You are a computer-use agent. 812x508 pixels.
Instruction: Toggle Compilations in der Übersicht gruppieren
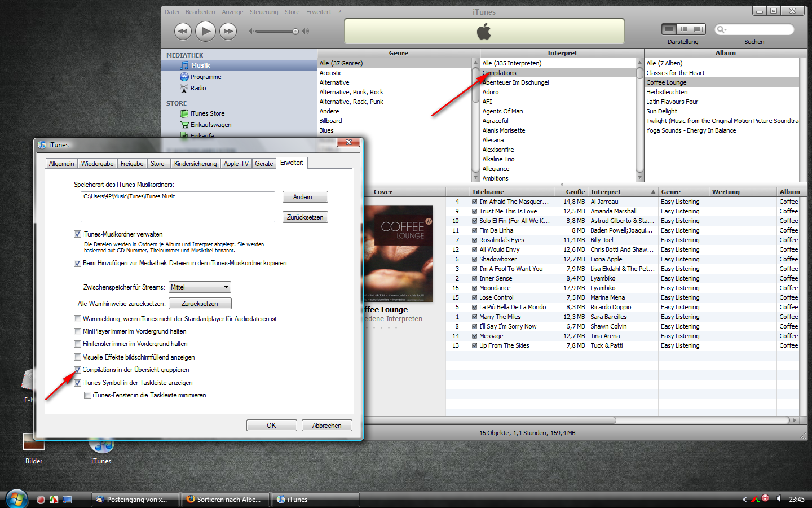(77, 370)
